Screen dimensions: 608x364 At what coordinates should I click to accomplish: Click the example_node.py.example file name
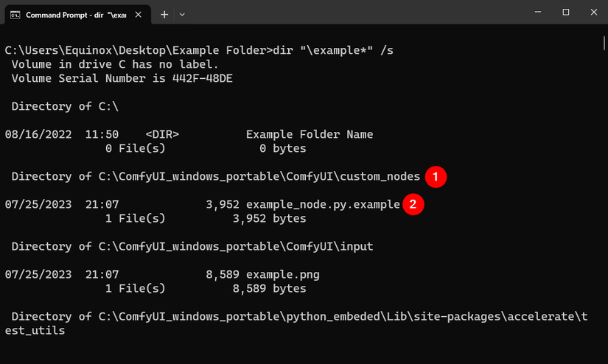[x=323, y=205]
